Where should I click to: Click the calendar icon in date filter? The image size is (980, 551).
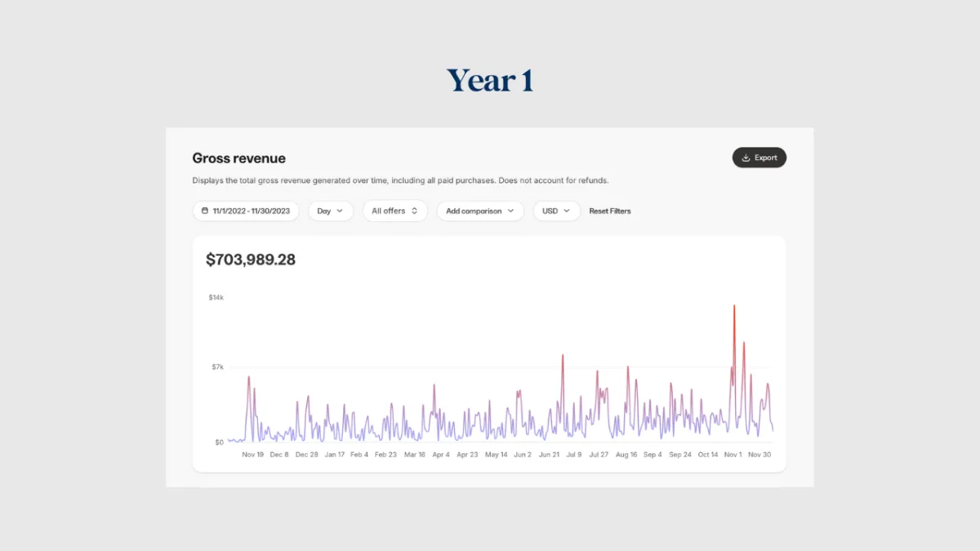pyautogui.click(x=205, y=211)
